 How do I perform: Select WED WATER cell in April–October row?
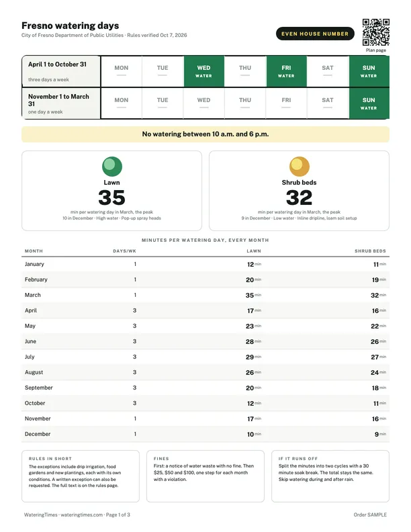click(x=203, y=71)
